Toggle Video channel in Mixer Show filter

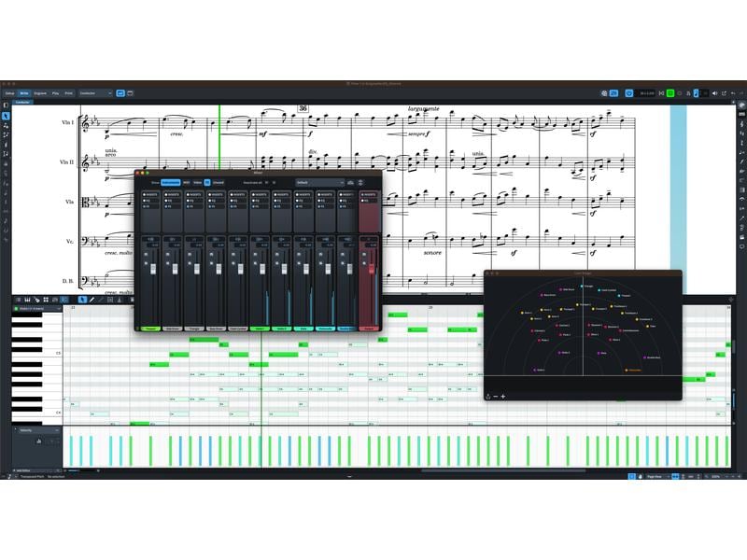tap(197, 182)
